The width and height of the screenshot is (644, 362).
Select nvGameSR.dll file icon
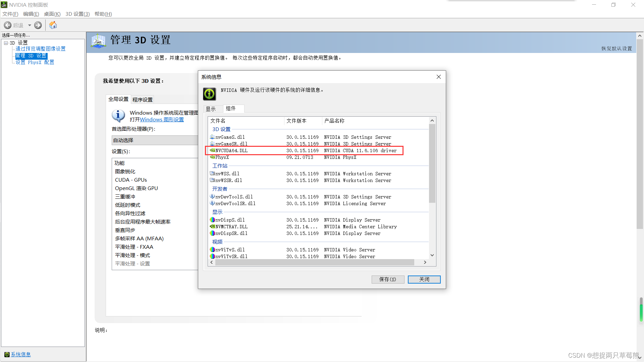pyautogui.click(x=212, y=144)
